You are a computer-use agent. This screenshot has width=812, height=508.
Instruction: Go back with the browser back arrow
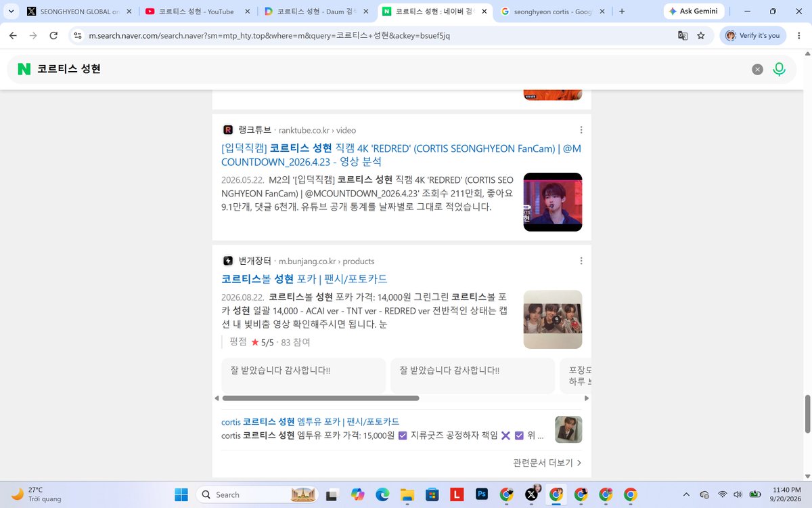pyautogui.click(x=13, y=35)
